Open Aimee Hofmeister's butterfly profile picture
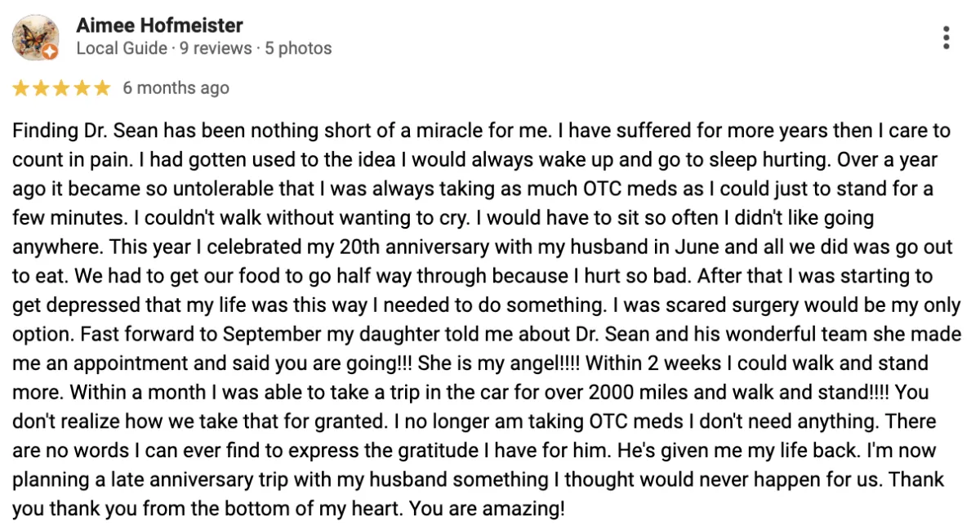 [34, 36]
